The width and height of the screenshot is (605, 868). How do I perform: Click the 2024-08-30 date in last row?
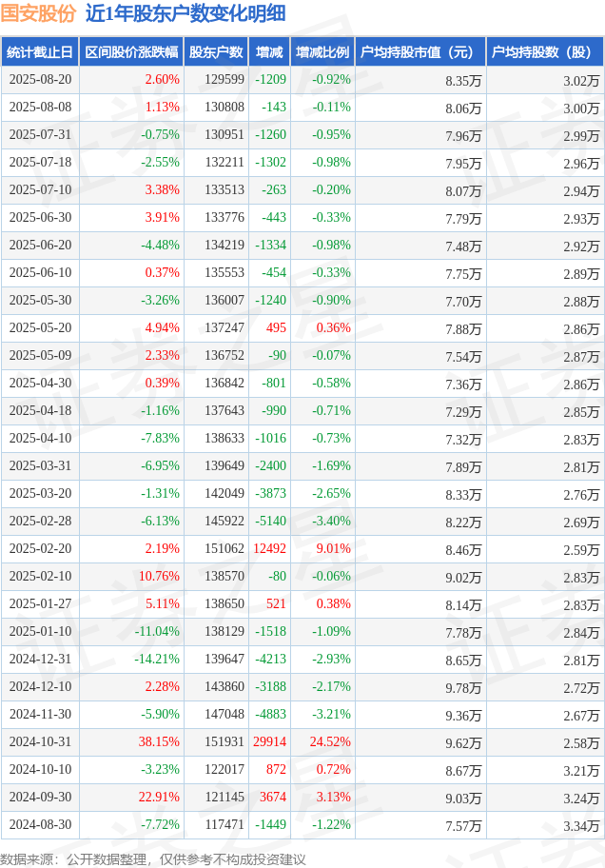[x=39, y=825]
